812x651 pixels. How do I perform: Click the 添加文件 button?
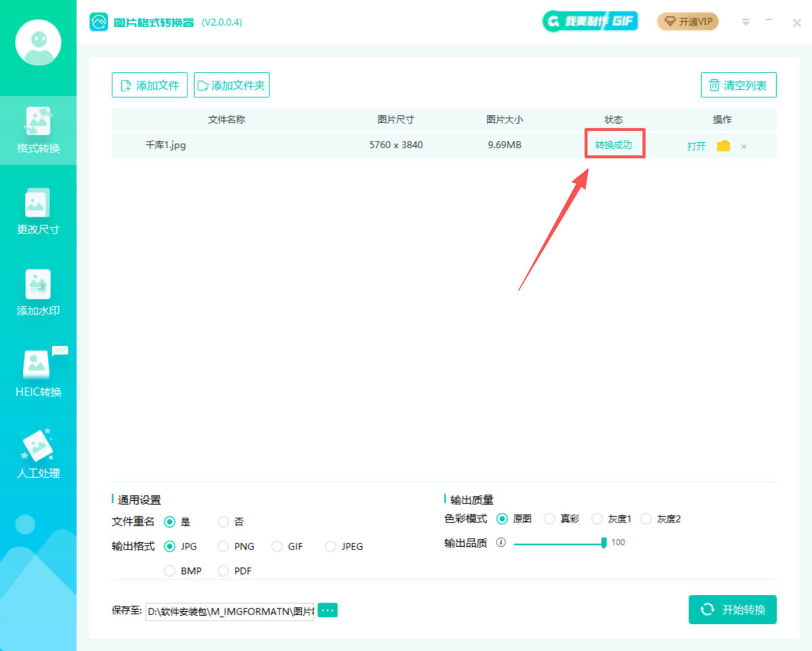click(x=150, y=85)
